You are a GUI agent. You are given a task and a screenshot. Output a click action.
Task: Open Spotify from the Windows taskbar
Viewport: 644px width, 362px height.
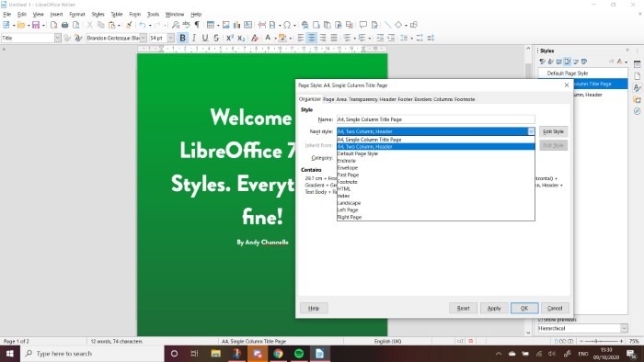299,354
